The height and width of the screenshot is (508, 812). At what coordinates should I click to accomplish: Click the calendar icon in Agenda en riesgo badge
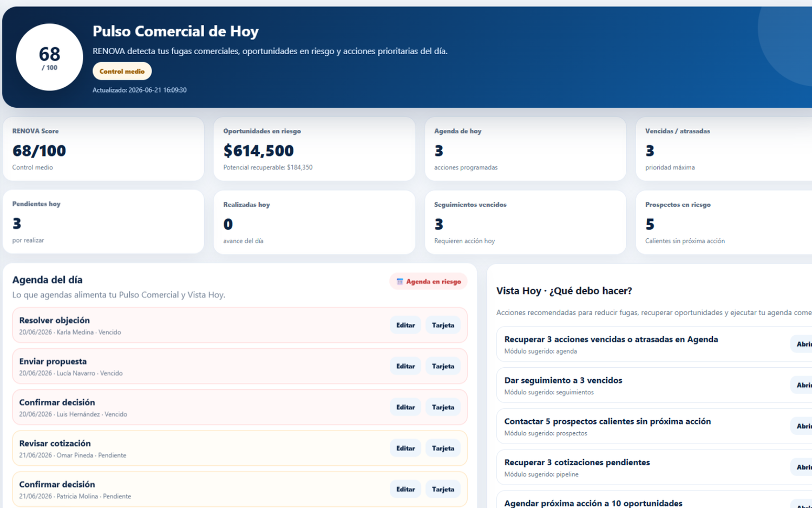(400, 282)
